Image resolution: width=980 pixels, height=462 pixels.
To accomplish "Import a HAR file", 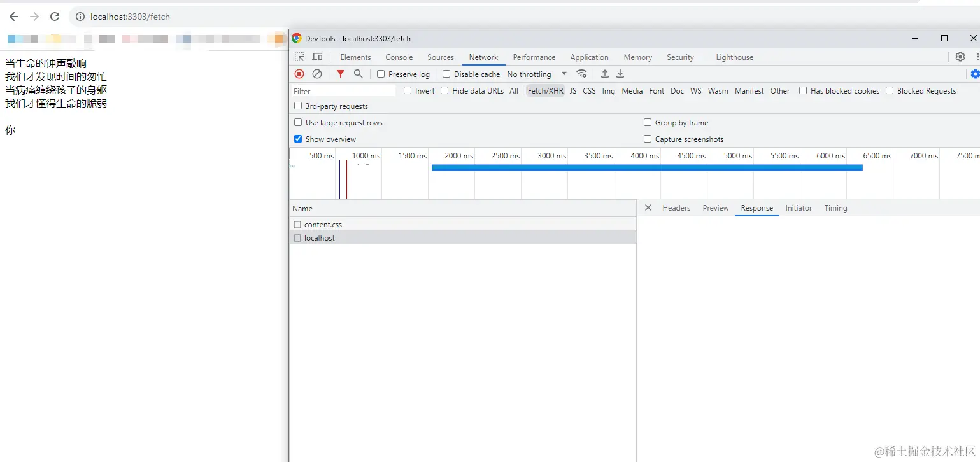I will tap(604, 74).
